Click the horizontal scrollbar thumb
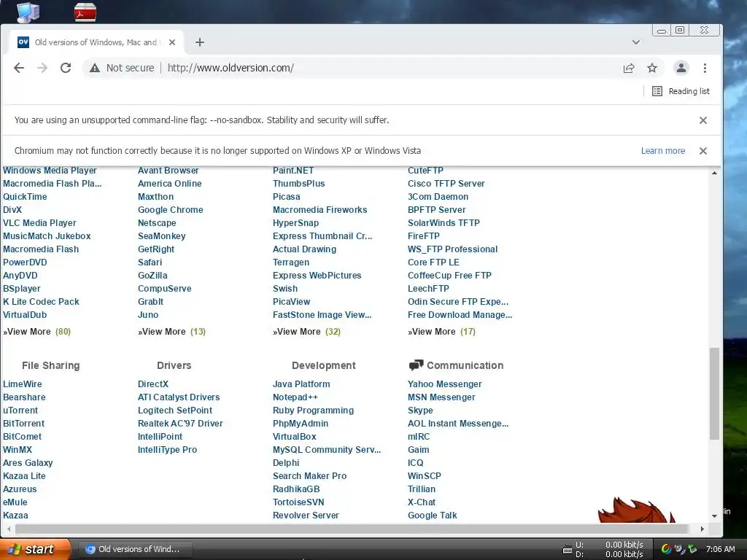This screenshot has height=560, width=747. 352,529
